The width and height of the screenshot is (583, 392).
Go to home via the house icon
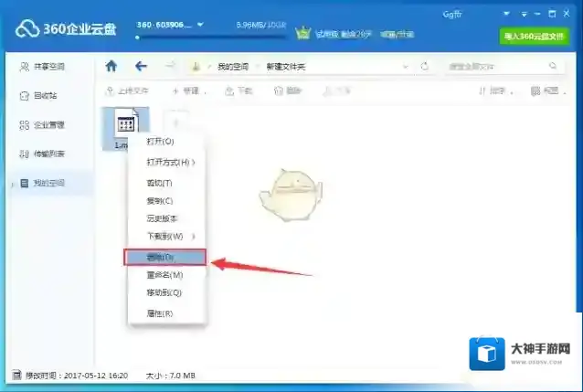coord(111,66)
